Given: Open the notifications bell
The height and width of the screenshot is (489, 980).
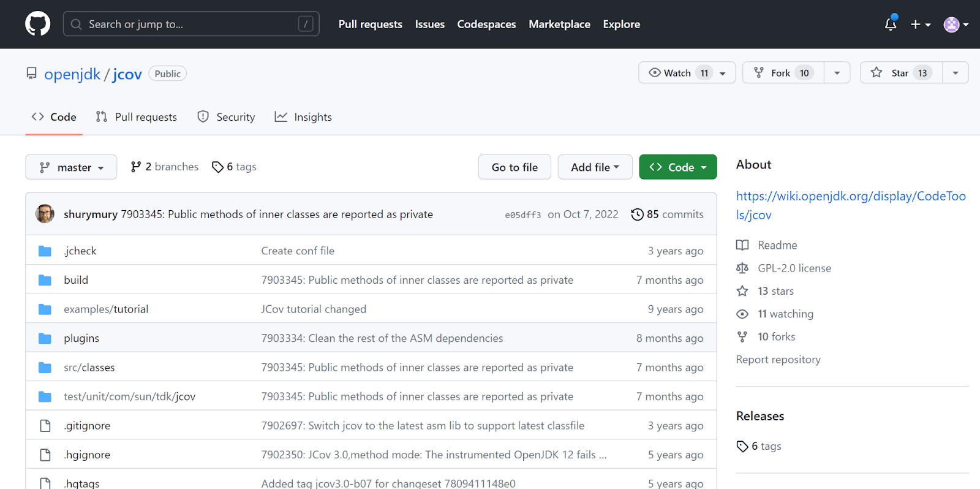Looking at the screenshot, I should [x=891, y=24].
